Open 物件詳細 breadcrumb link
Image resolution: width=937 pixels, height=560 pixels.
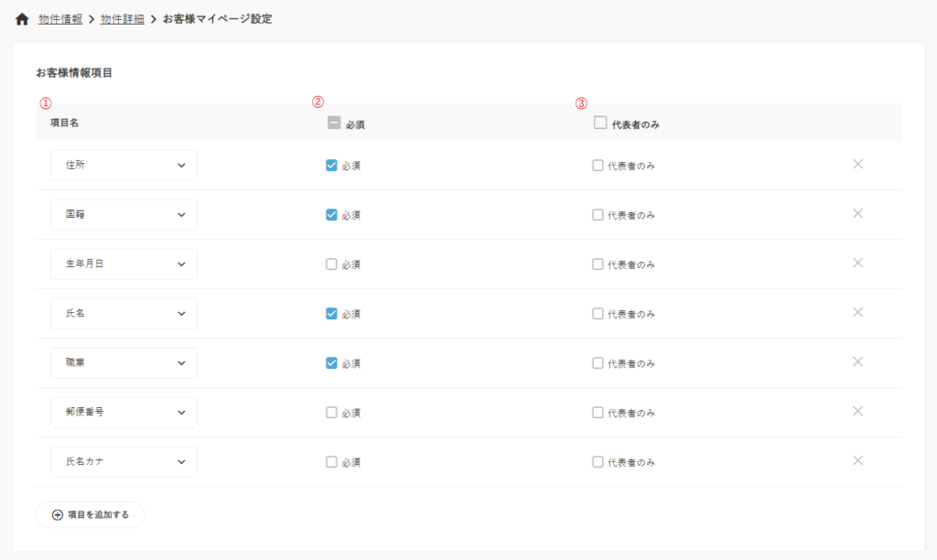pyautogui.click(x=122, y=19)
